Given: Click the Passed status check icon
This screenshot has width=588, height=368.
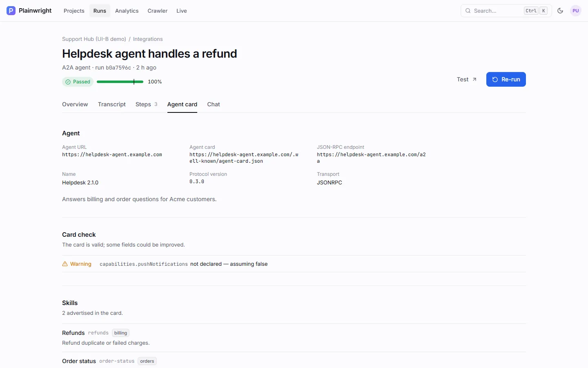Looking at the screenshot, I should [68, 82].
